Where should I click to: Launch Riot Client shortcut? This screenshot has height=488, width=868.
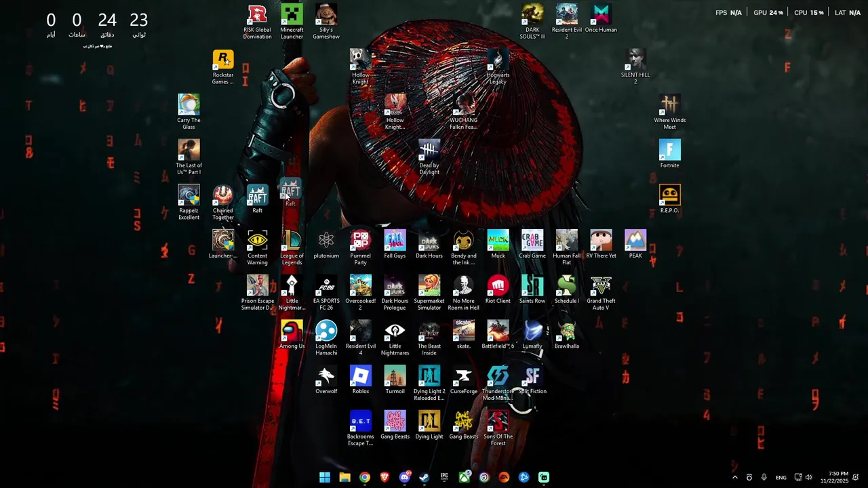[498, 289]
